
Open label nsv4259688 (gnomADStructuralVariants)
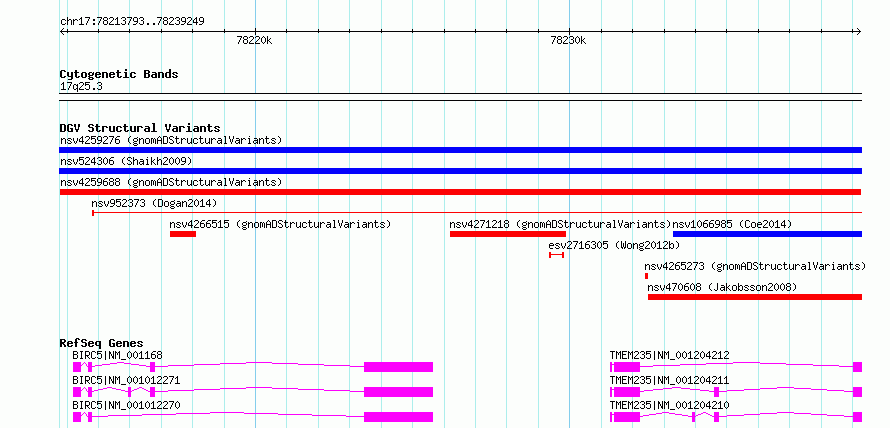pyautogui.click(x=171, y=182)
